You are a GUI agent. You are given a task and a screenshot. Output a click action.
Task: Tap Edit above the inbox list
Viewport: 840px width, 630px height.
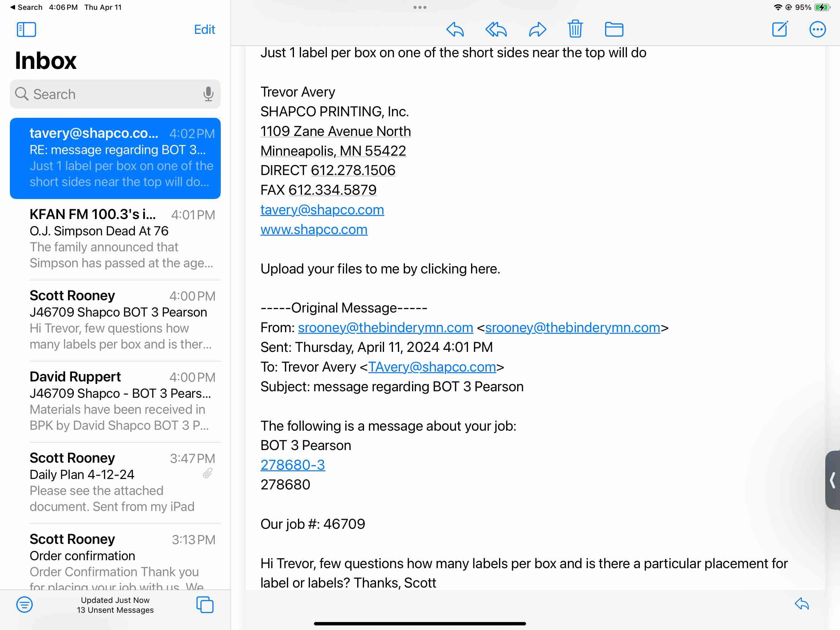click(x=204, y=29)
